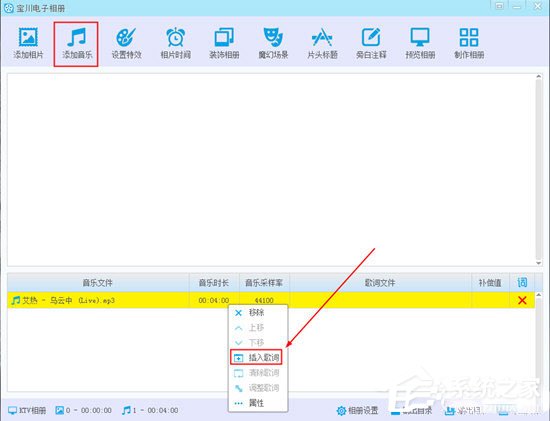Screen dimensions: 550x421
Task: Select the 装饰相册 decoration tool
Action: tap(224, 43)
